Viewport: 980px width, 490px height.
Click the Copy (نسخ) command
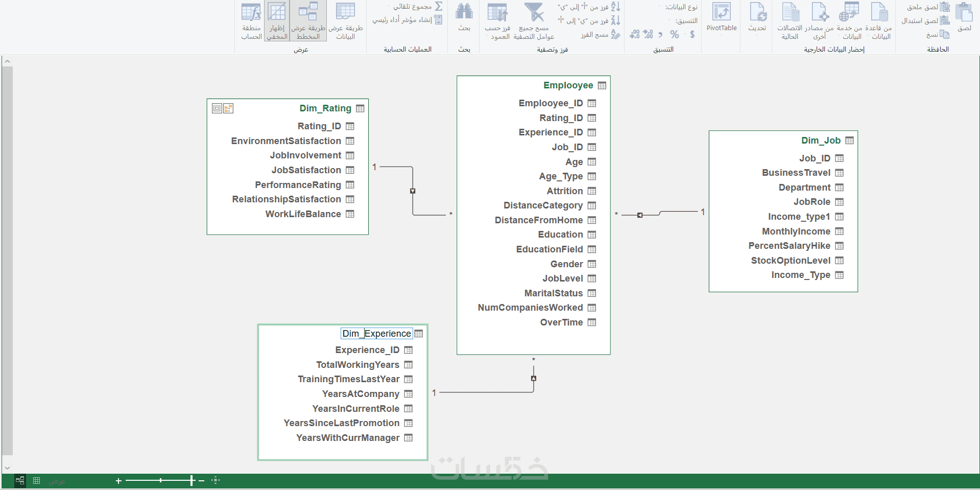[938, 35]
